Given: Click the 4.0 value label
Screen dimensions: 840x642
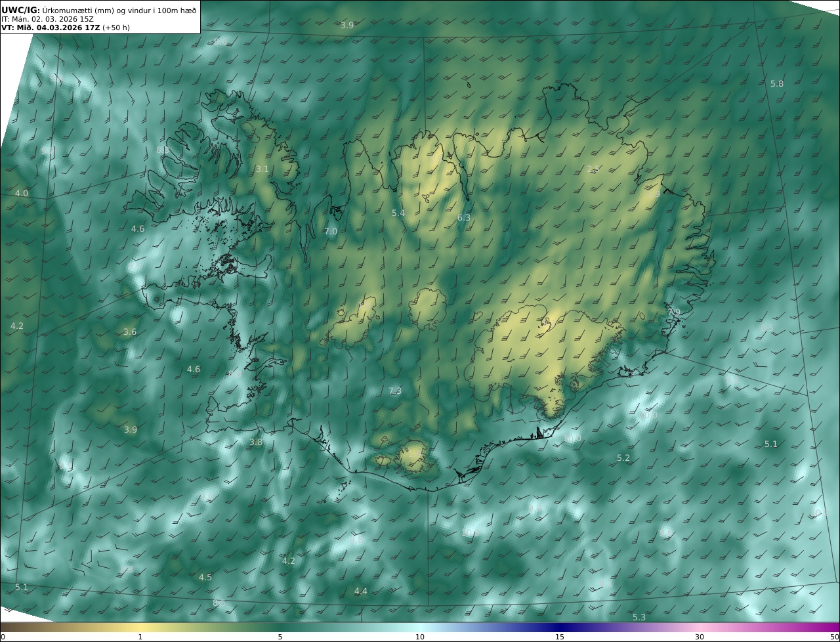Looking at the screenshot, I should click(x=22, y=194).
